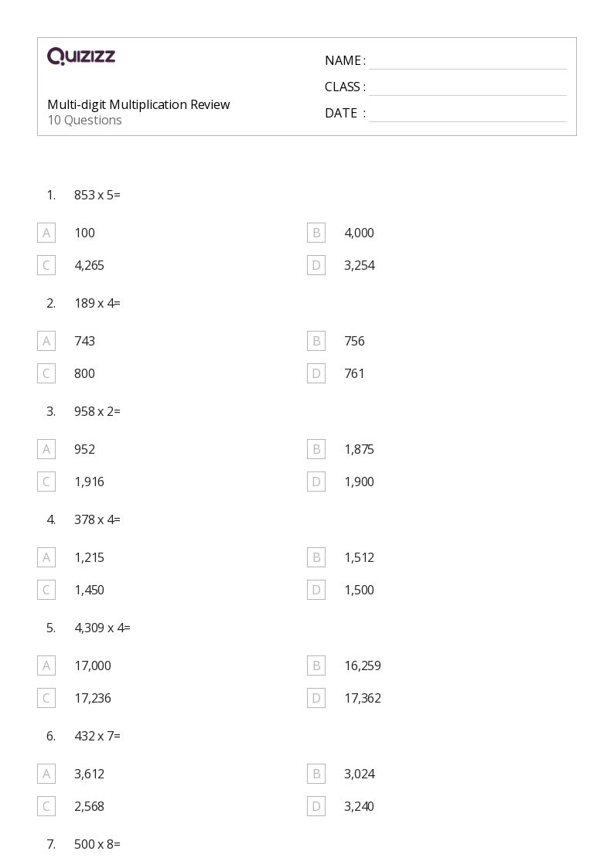Select box D beside 17,362

point(316,698)
